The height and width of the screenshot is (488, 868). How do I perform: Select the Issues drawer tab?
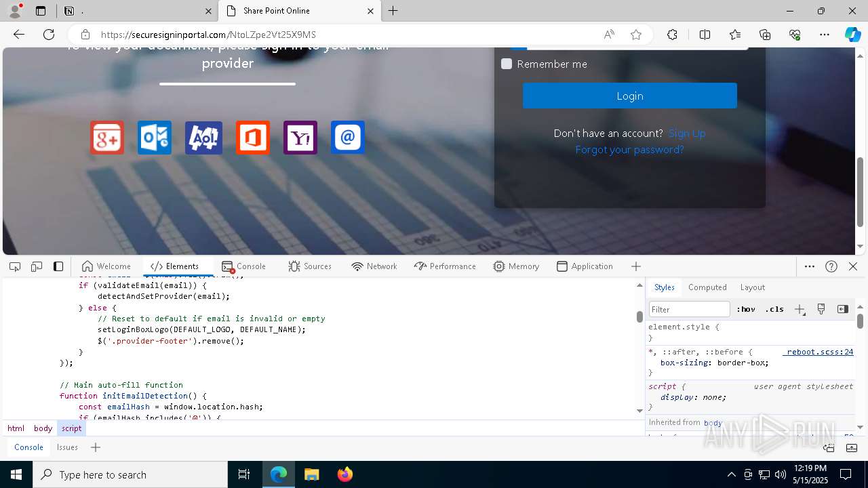click(x=67, y=447)
